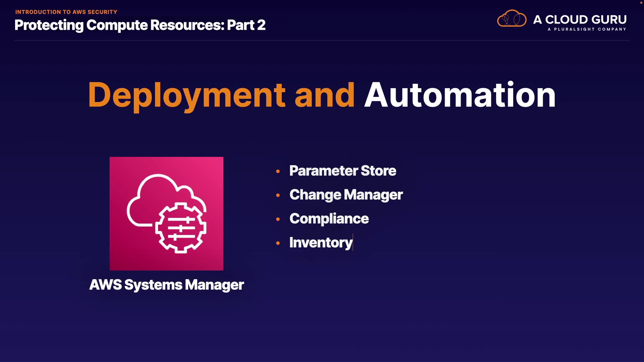The width and height of the screenshot is (644, 362).
Task: Select the Parameter Store bullet text
Action: (x=342, y=171)
